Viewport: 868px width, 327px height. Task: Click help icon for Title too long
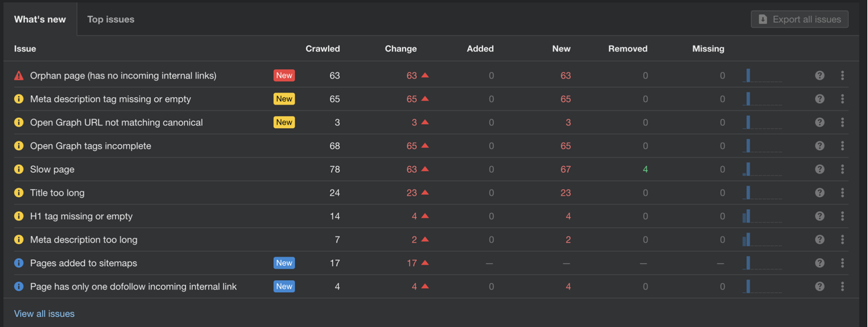819,193
